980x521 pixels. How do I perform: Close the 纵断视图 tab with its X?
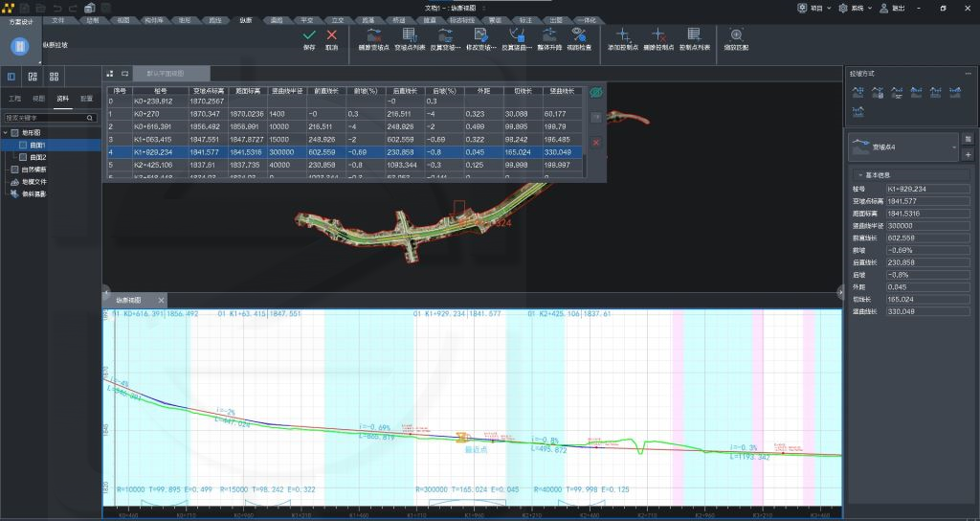(161, 300)
